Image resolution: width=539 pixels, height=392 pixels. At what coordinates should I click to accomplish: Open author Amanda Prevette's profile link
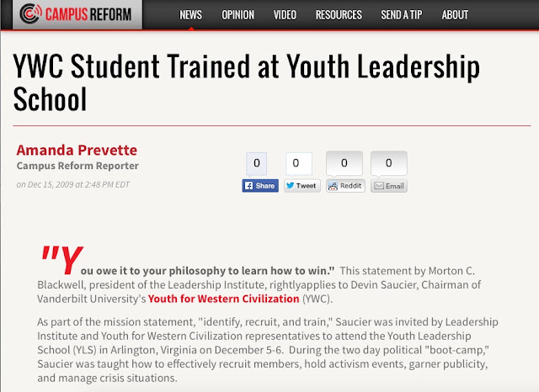(77, 150)
